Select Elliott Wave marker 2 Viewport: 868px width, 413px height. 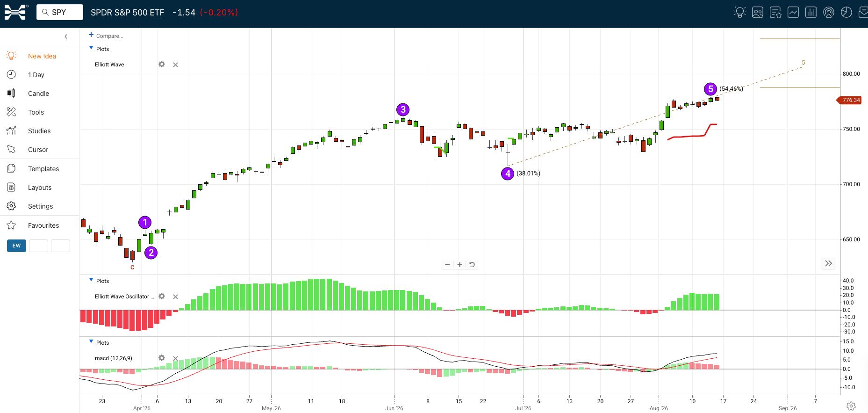point(151,253)
